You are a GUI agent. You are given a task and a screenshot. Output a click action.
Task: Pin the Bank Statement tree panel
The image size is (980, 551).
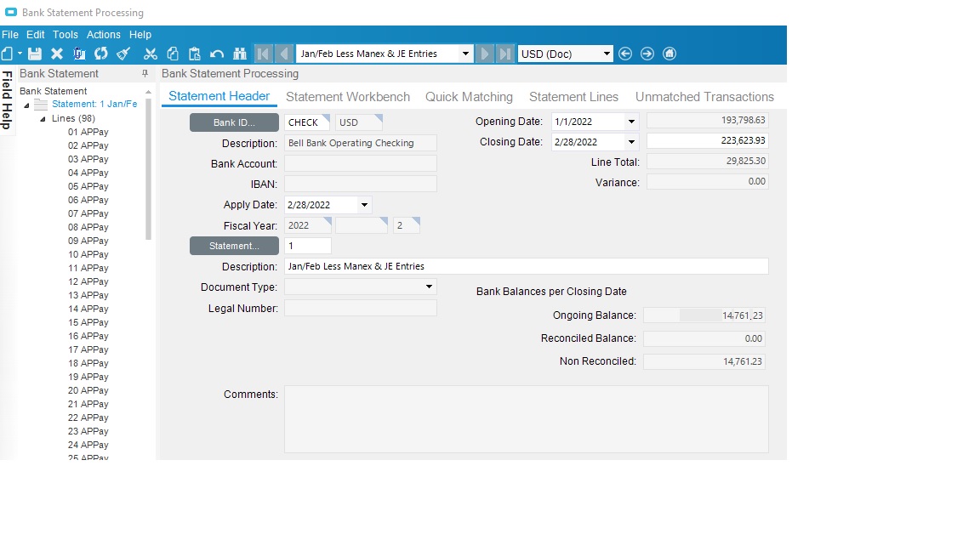point(145,74)
